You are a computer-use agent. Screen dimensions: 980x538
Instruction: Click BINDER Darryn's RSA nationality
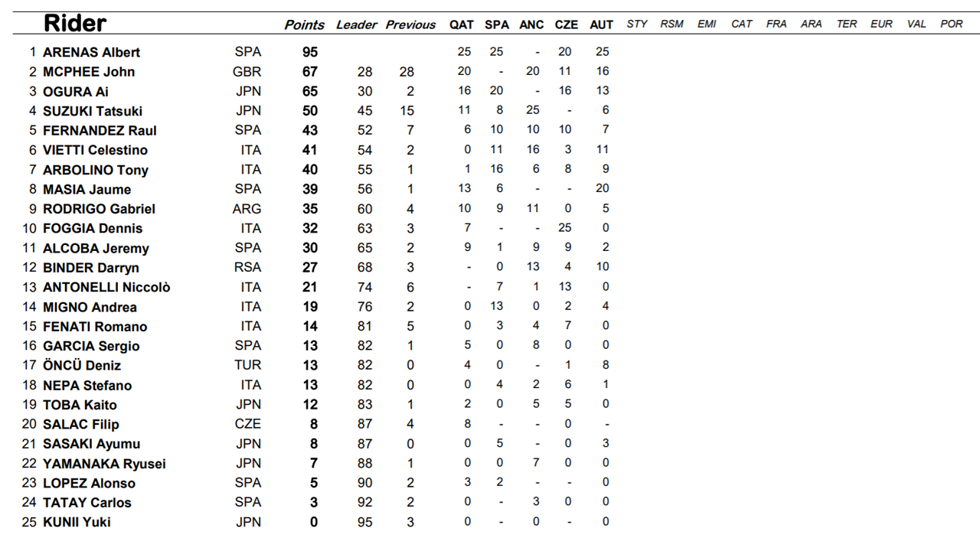click(x=247, y=267)
